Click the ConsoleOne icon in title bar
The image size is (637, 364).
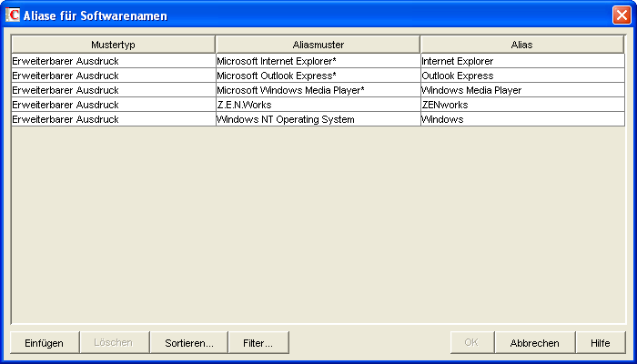(13, 15)
